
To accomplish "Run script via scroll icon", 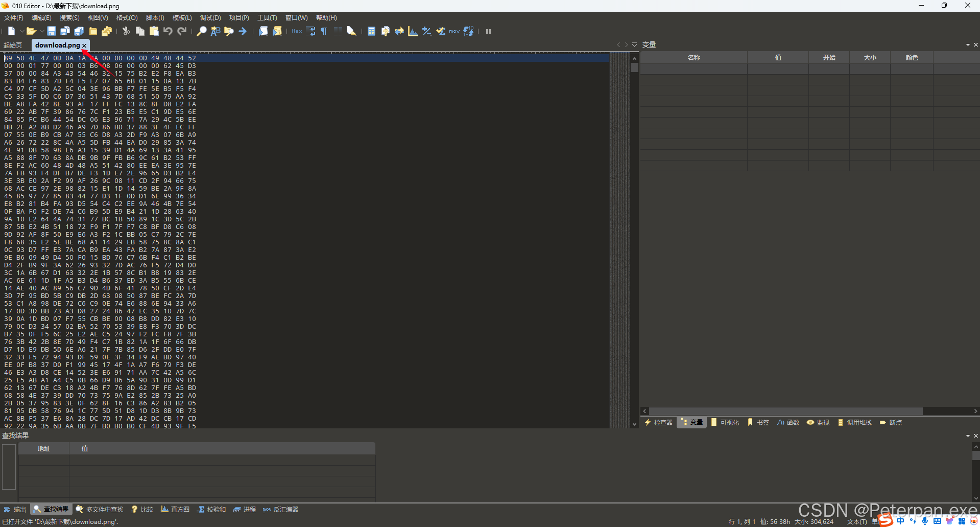I will [263, 31].
